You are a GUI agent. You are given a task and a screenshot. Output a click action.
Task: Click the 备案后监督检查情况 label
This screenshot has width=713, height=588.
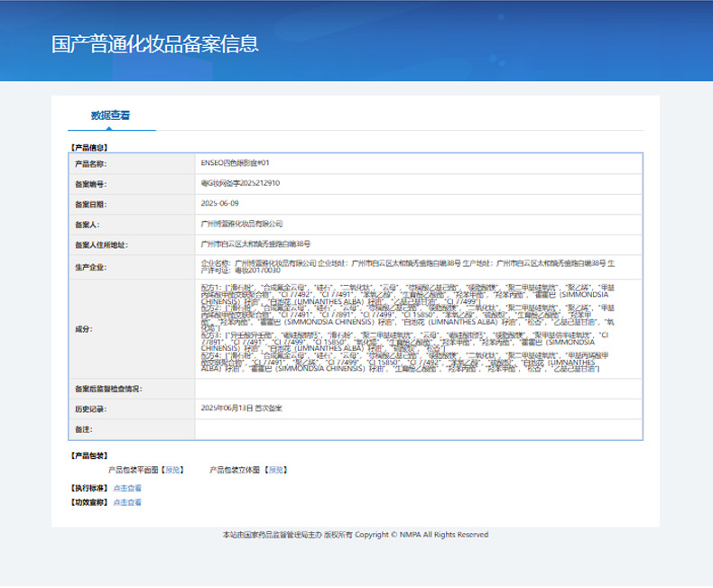pos(108,389)
